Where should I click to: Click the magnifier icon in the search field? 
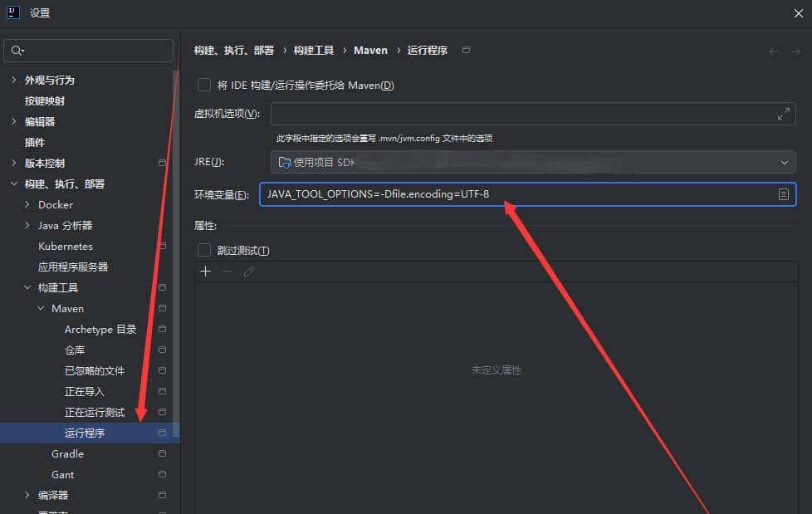pyautogui.click(x=17, y=50)
